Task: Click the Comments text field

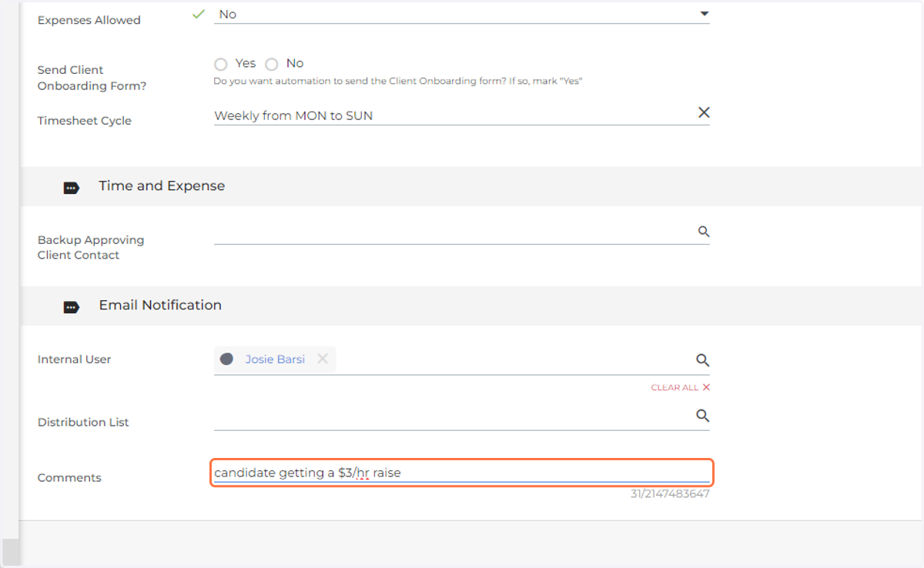Action: 462,473
